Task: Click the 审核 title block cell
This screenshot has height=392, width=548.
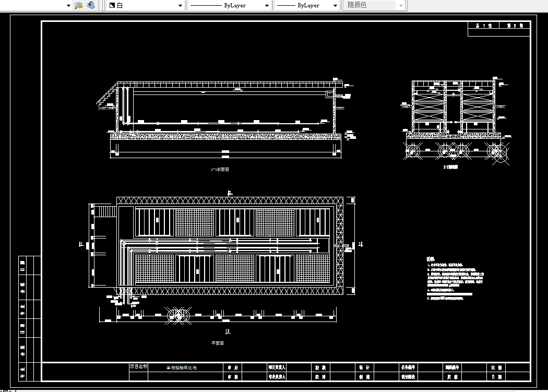Action: click(233, 377)
